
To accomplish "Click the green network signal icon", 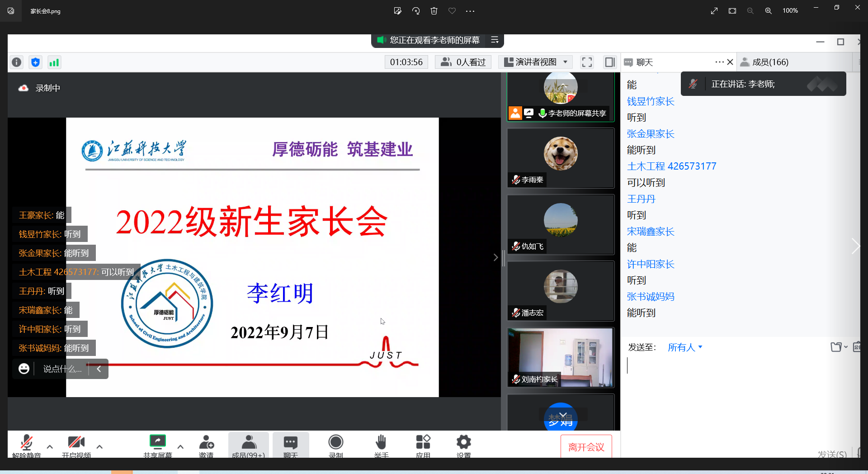I will (54, 62).
